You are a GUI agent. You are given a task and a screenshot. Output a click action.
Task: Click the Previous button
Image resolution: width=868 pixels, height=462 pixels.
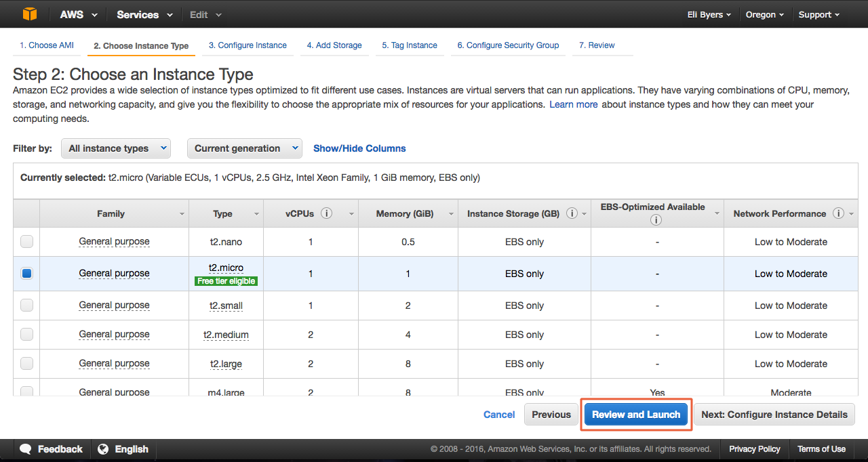click(x=551, y=415)
